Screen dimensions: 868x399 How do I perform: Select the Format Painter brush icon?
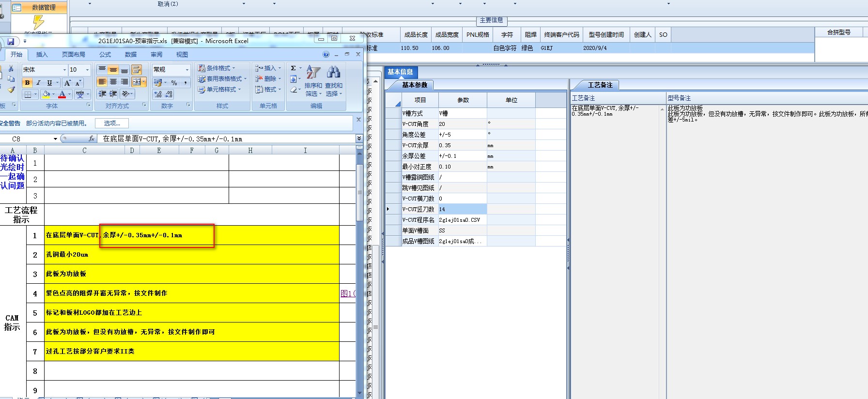click(x=11, y=89)
